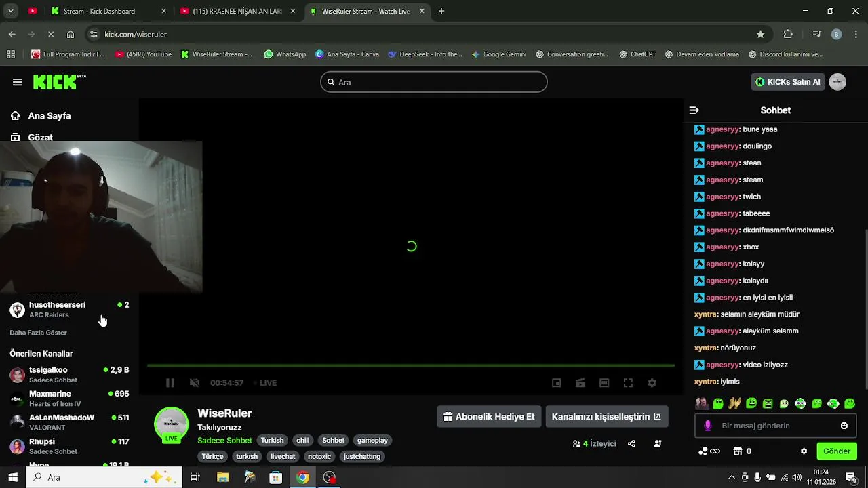Open Chrome extensions puzzle icon
868x488 pixels.
[788, 35]
